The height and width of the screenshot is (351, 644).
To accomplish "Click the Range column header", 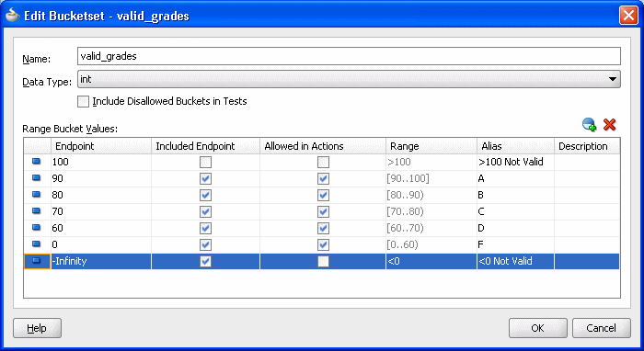I will 431,146.
